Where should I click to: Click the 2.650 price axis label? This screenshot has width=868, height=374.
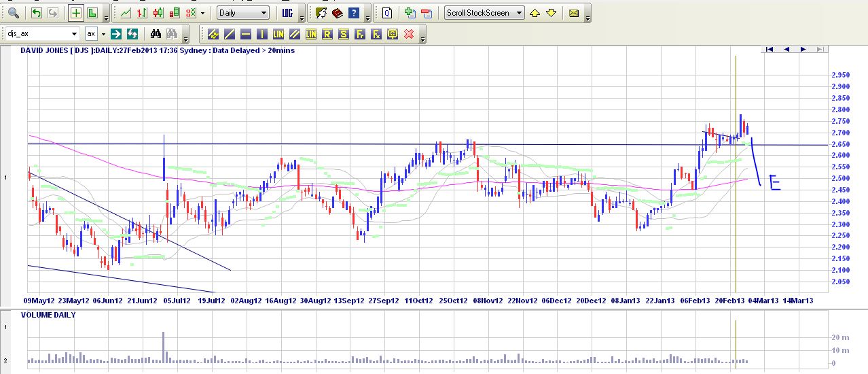point(841,144)
